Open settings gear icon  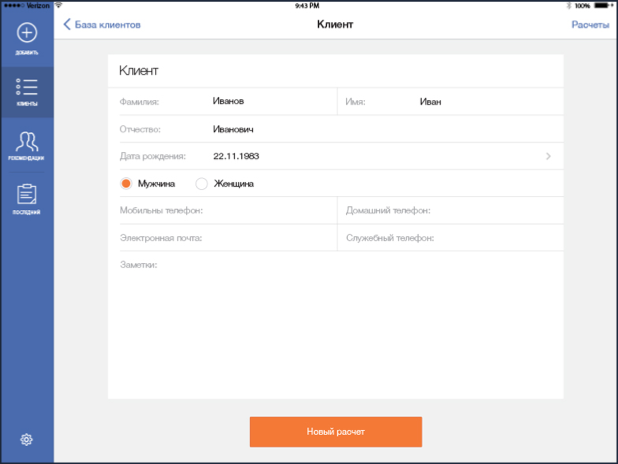click(26, 439)
